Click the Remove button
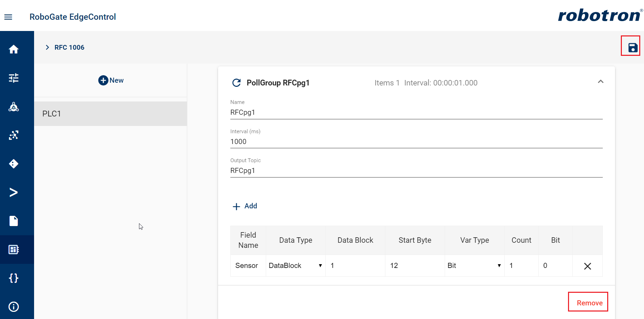The image size is (644, 319). tap(589, 303)
